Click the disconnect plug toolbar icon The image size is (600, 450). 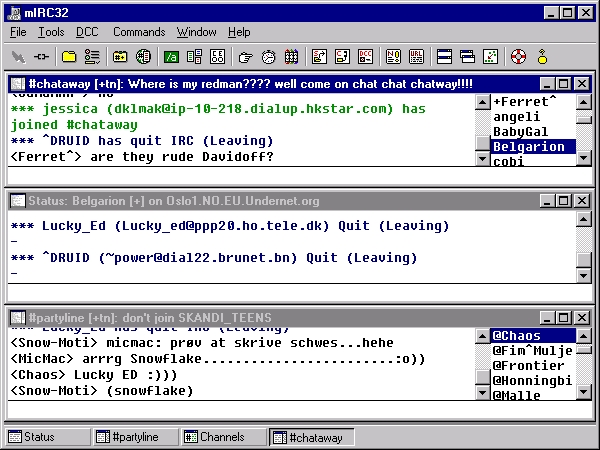(x=41, y=57)
